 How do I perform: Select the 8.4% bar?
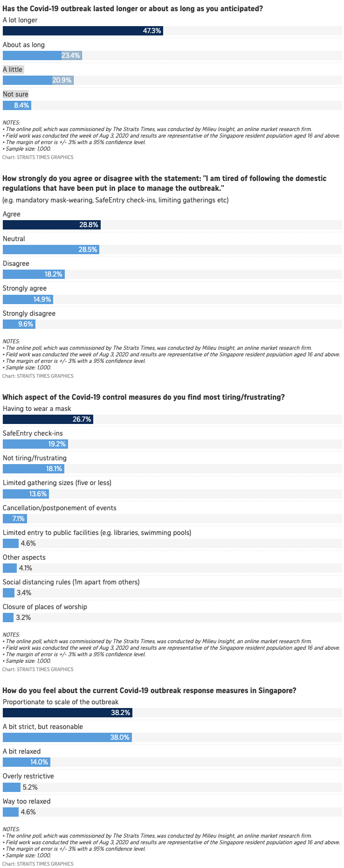tap(17, 105)
